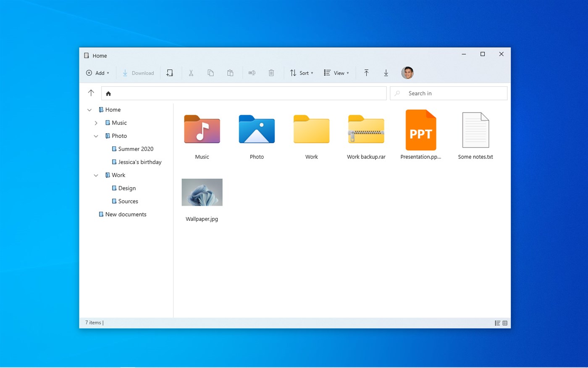Click the page-with-plus icon next to Download
Screen dimensions: 588x368
coord(170,73)
